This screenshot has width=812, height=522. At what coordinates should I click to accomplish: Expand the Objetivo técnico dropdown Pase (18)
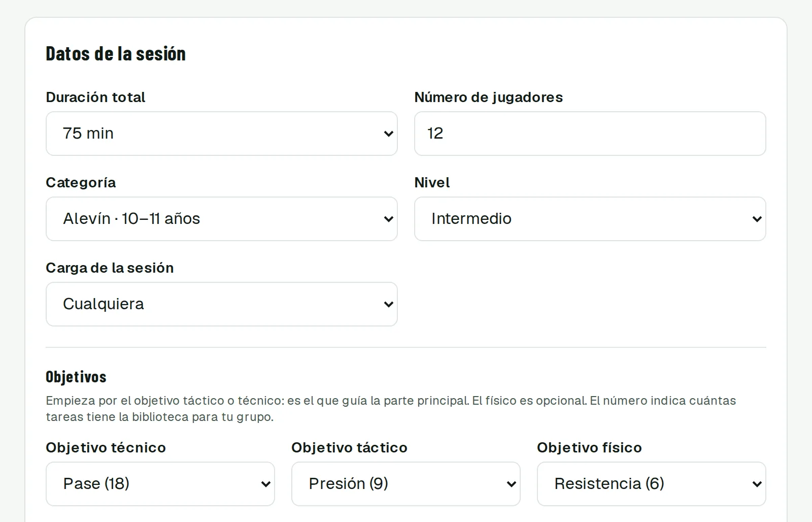(160, 484)
